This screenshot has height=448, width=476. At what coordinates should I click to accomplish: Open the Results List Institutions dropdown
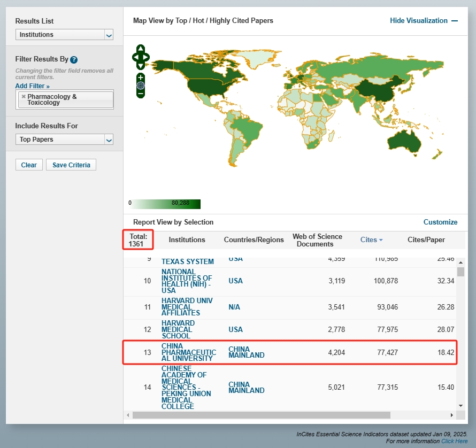pos(64,35)
